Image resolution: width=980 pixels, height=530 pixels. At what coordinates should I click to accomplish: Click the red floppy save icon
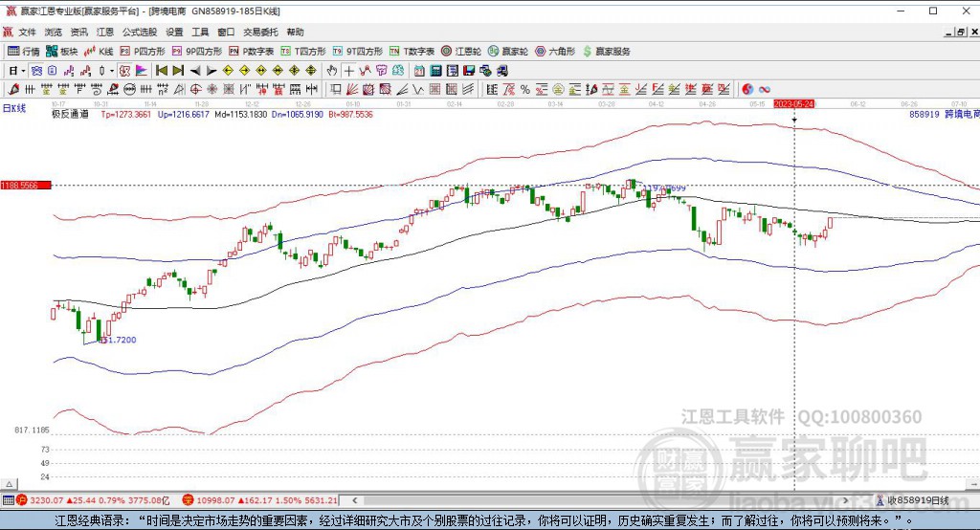pyautogui.click(x=469, y=71)
